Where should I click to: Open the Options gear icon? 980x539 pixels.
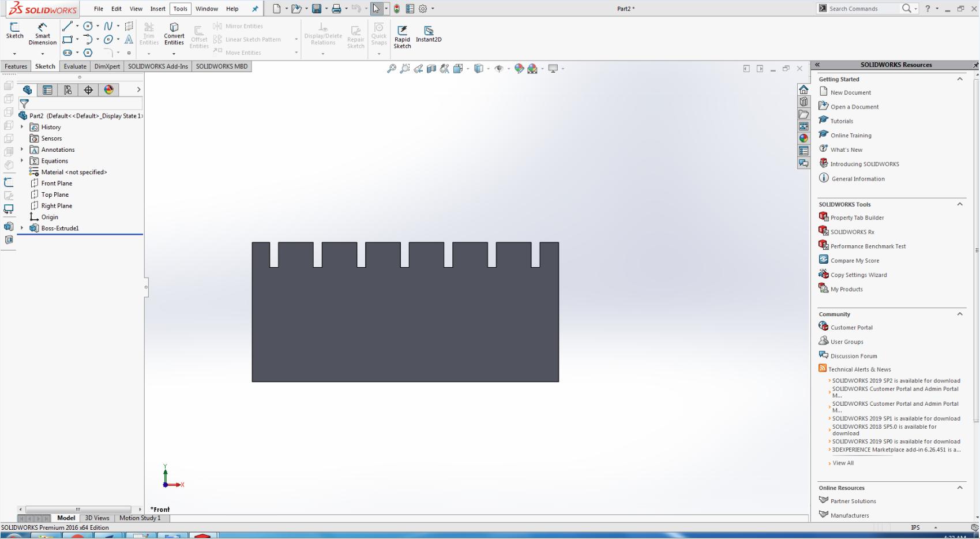(x=423, y=9)
